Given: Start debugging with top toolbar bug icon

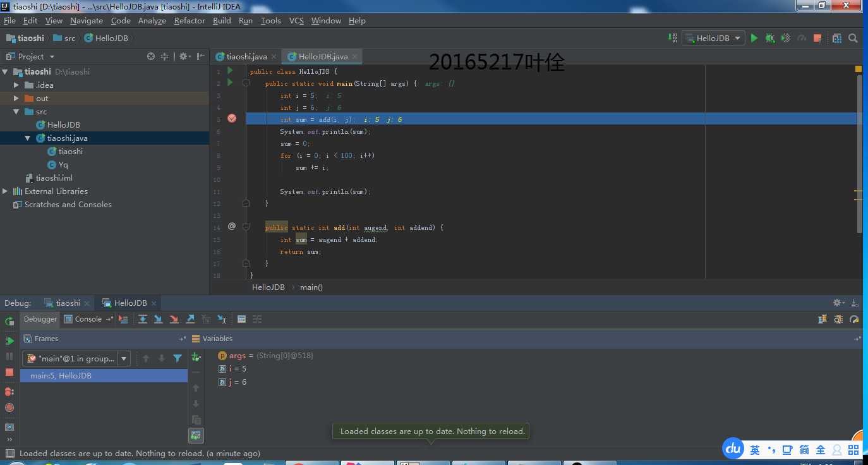Looking at the screenshot, I should (x=769, y=38).
